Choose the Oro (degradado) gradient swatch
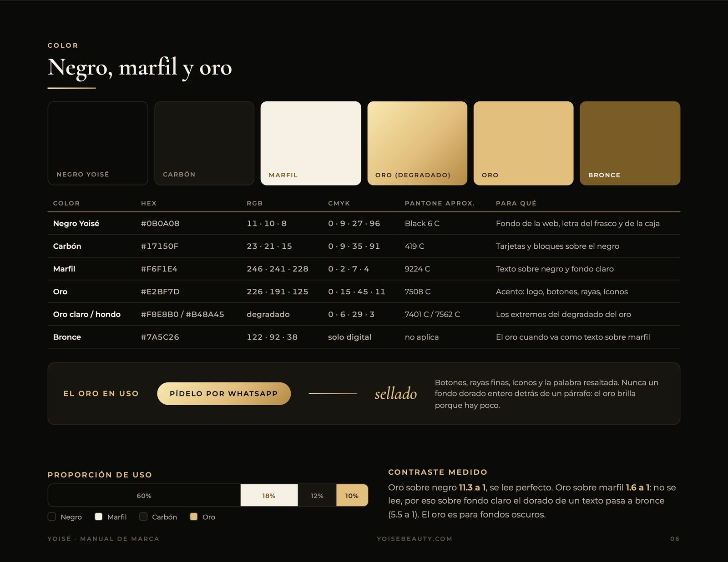 pyautogui.click(x=417, y=143)
